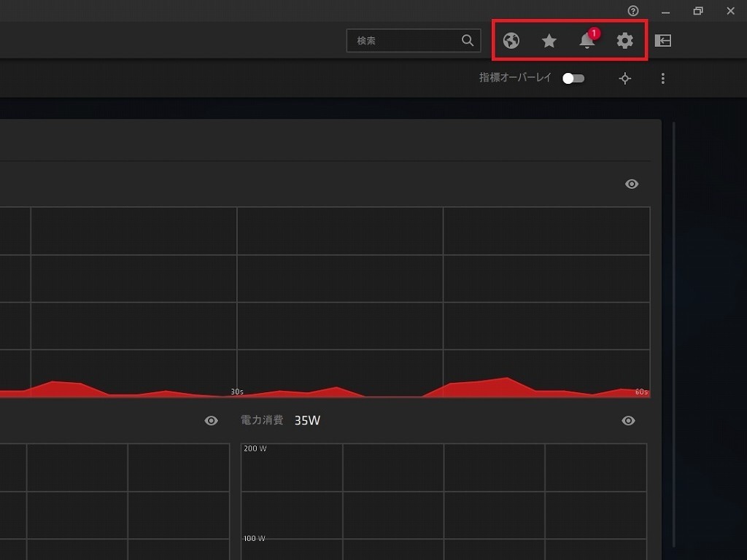Open the three-dot more options menu
The height and width of the screenshot is (560, 747).
coord(662,79)
